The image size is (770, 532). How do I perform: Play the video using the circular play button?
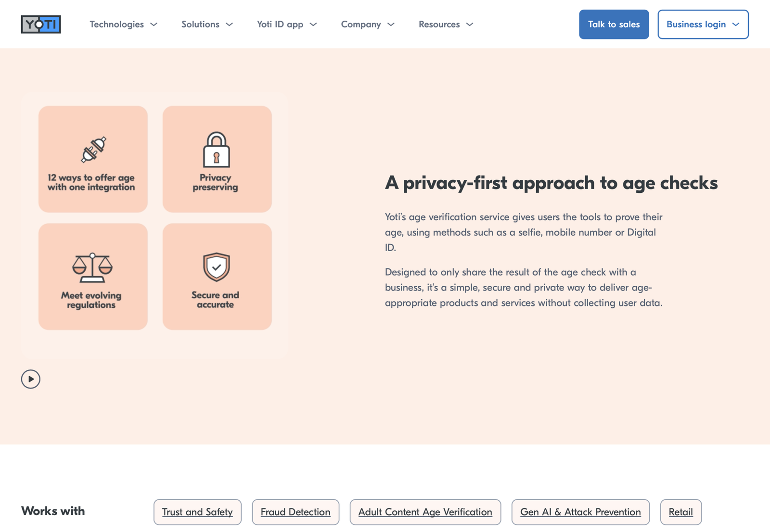tap(30, 379)
